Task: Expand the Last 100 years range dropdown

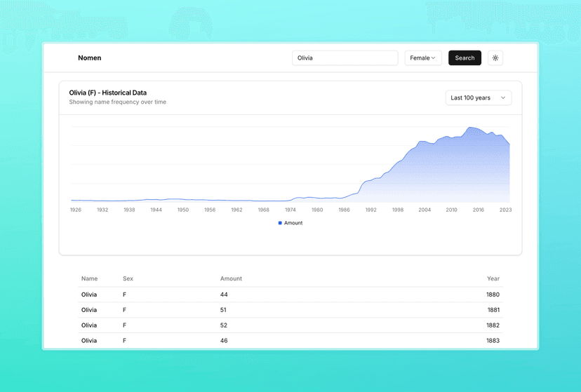Action: tap(478, 98)
